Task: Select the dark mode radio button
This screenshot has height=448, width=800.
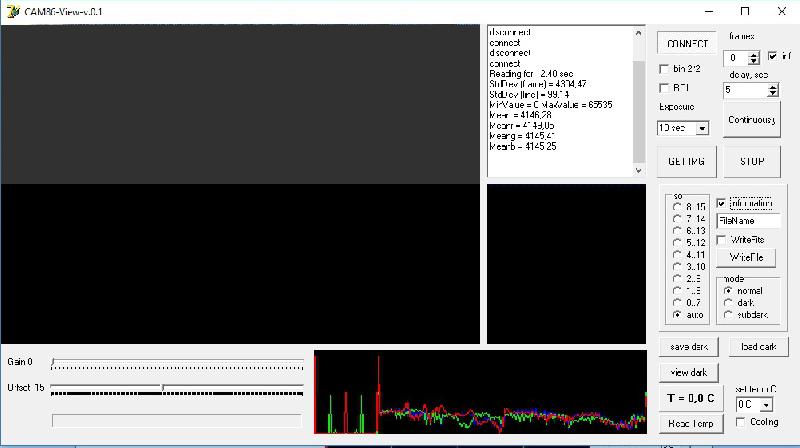Action: (728, 303)
